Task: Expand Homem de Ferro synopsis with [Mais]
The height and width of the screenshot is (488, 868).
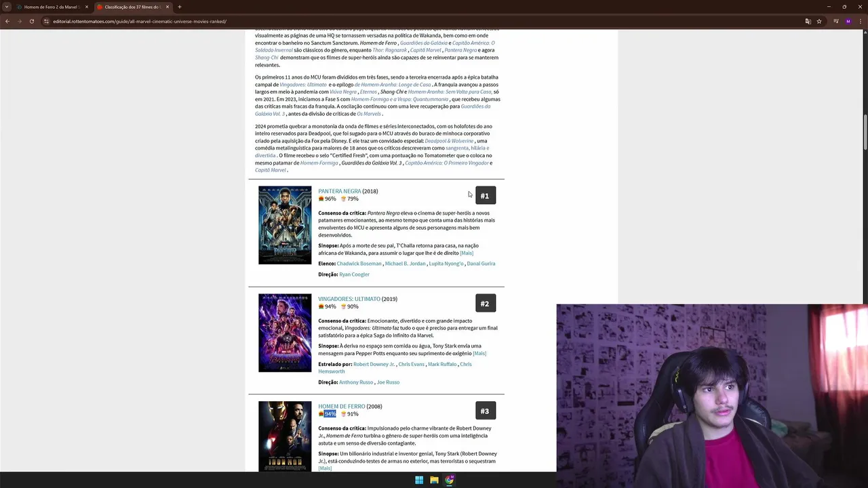Action: click(x=325, y=468)
